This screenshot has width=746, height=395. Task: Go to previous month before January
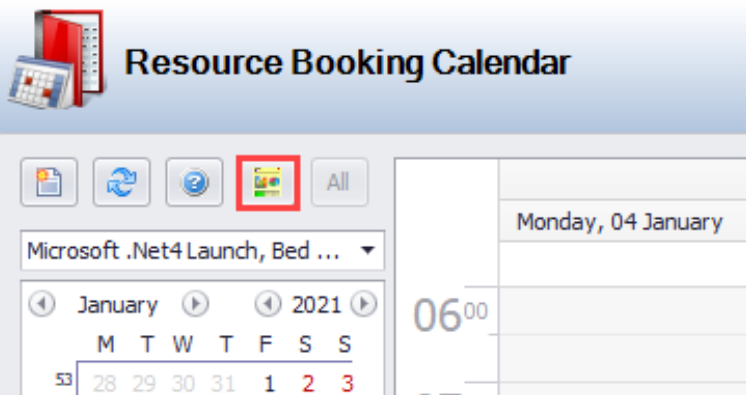click(x=42, y=304)
